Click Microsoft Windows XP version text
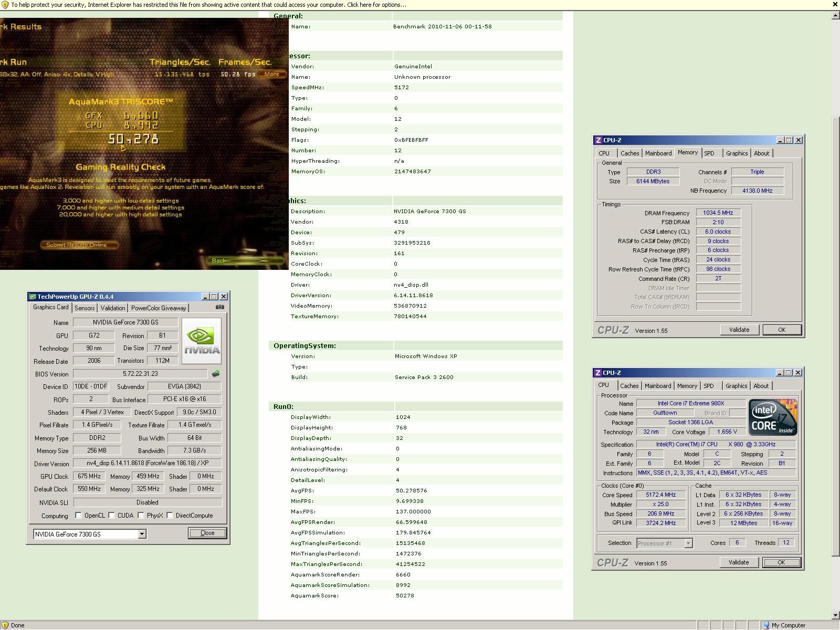The height and width of the screenshot is (630, 840). click(426, 356)
